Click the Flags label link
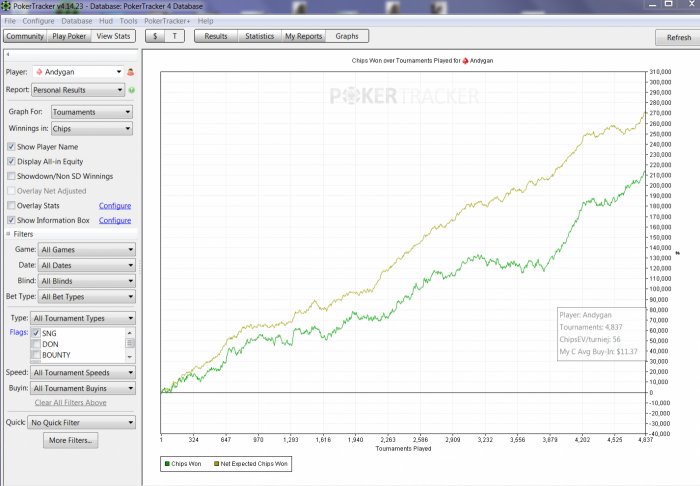The height and width of the screenshot is (486, 700). pos(19,332)
